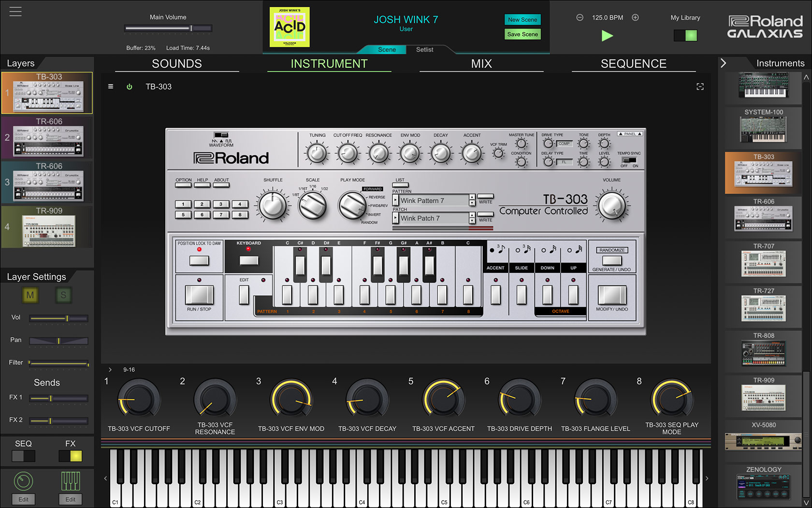Screen dimensions: 812x508
Task: Increase BPM with the plus icon
Action: tap(635, 17)
